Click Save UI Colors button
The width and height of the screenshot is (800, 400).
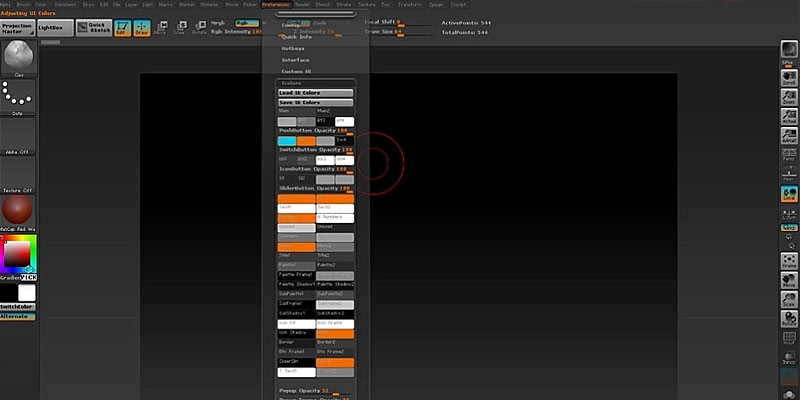tap(316, 103)
